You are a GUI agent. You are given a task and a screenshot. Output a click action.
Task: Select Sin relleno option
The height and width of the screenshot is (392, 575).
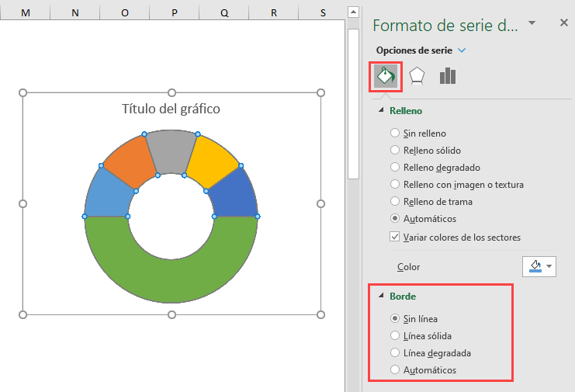(418, 133)
